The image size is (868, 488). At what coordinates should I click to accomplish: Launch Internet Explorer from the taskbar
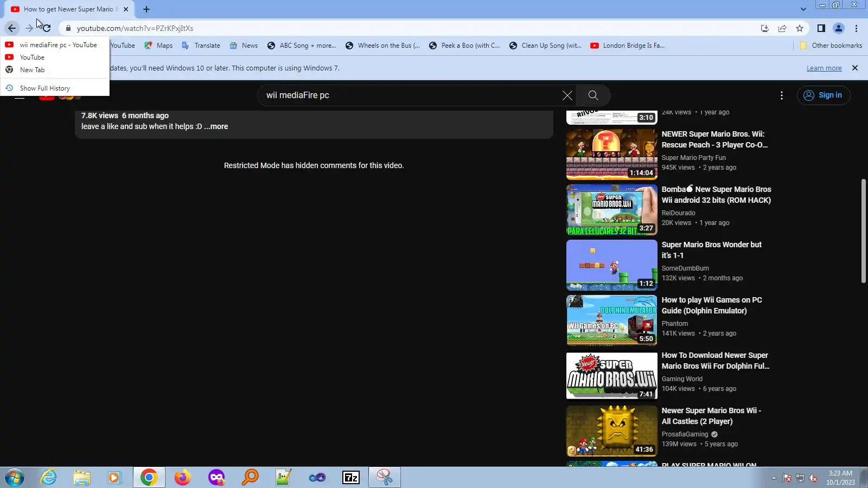49,477
